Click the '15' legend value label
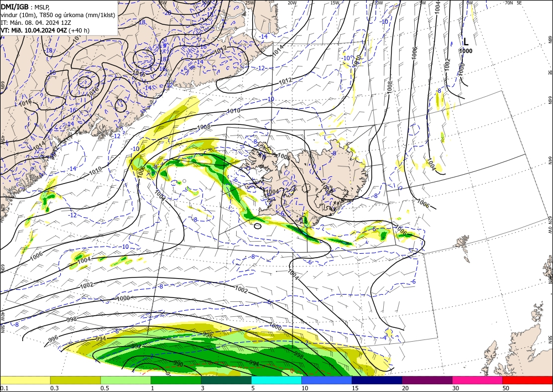The image size is (553, 392). 355,388
